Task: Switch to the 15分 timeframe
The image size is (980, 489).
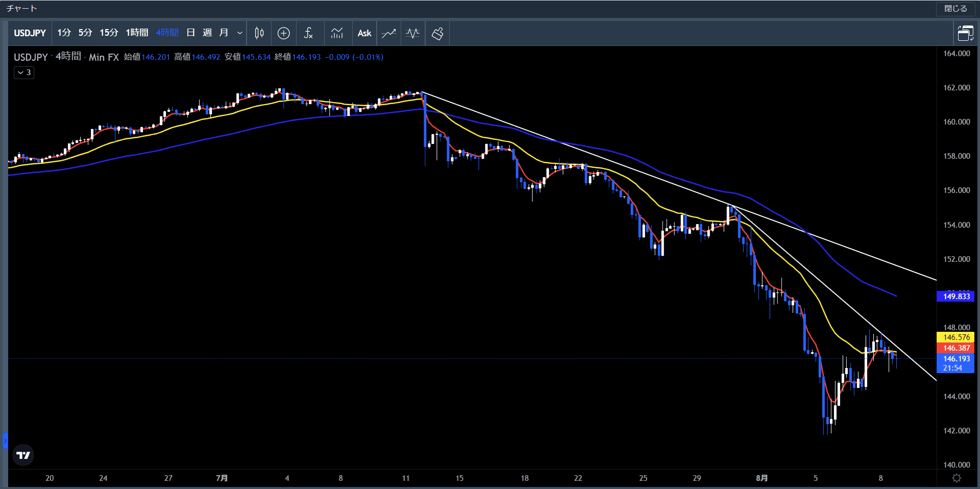Action: (x=109, y=33)
